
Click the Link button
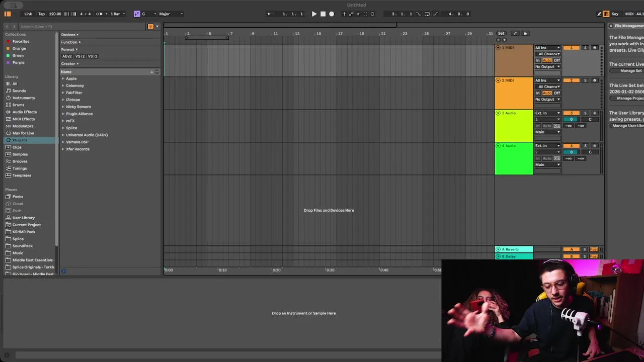28,14
